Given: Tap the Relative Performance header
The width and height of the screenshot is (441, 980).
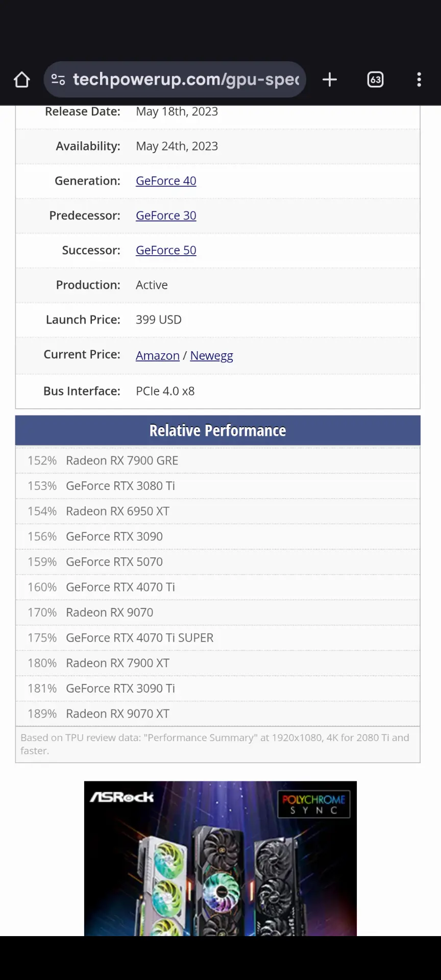Looking at the screenshot, I should (x=217, y=430).
